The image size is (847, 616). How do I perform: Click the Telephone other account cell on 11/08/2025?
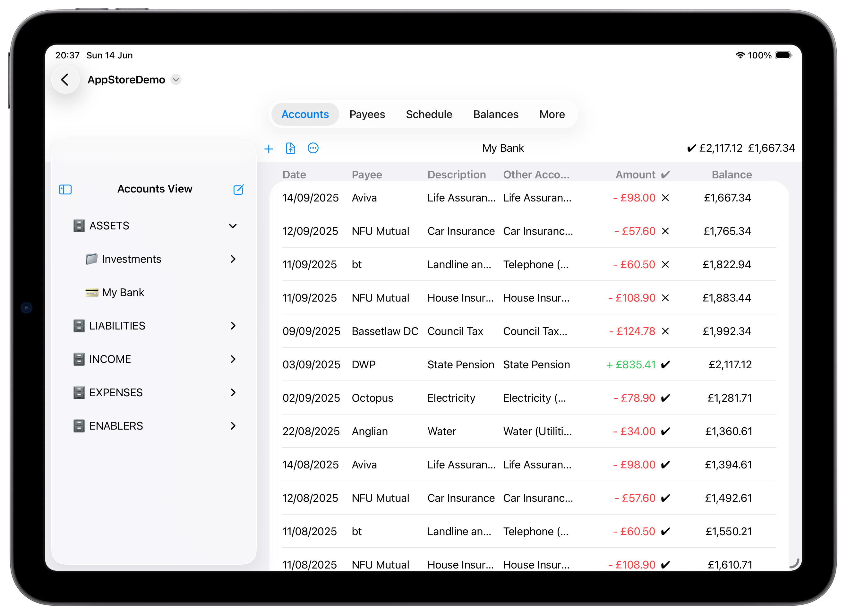(535, 531)
